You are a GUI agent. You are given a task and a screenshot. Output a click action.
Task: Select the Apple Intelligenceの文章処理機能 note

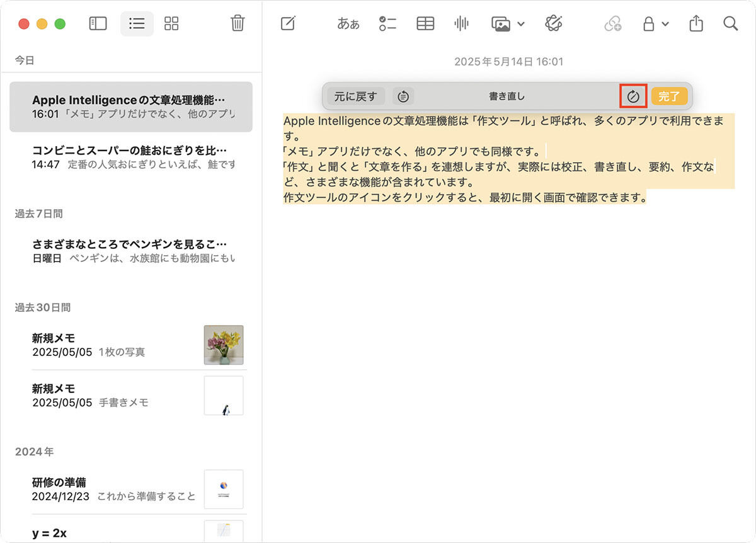(x=131, y=106)
